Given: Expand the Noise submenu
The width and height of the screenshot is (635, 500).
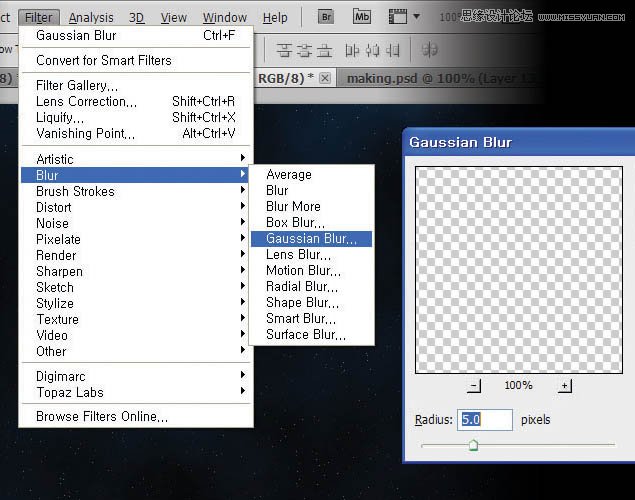Looking at the screenshot, I should [135, 223].
